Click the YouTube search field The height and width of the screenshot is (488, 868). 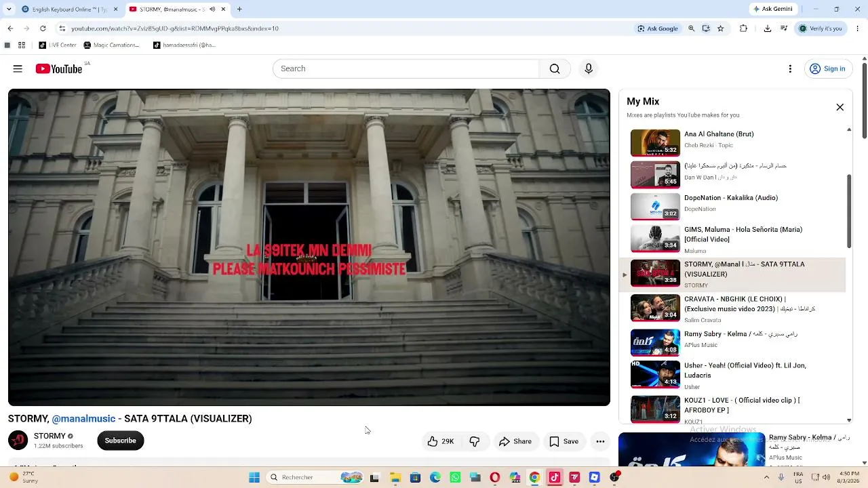[406, 68]
